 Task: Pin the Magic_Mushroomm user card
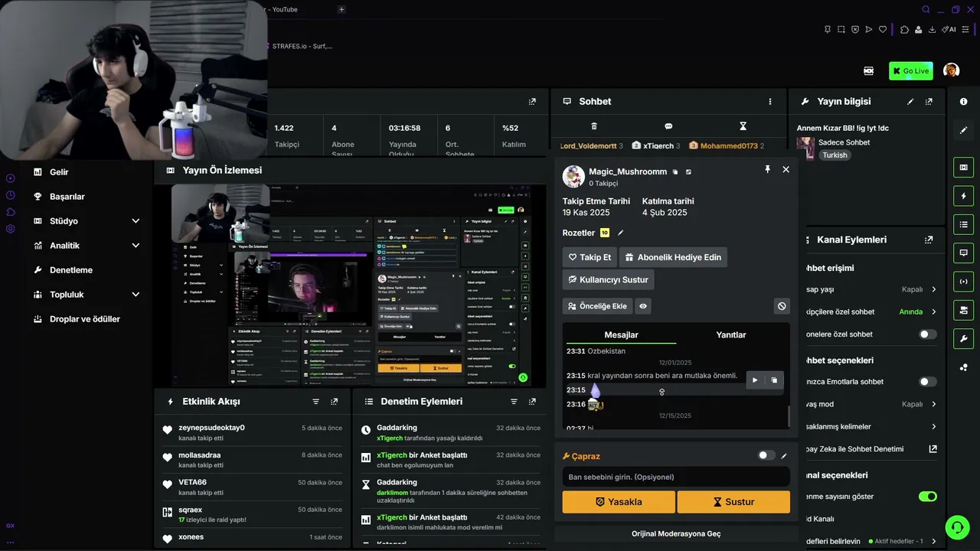767,169
